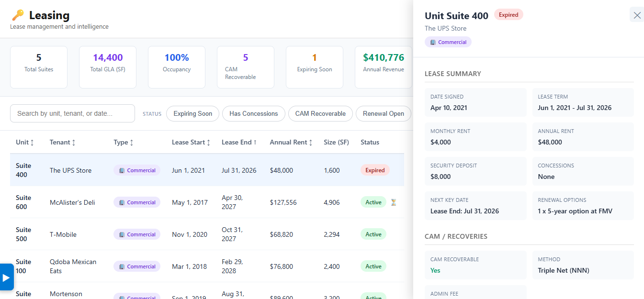Click the CAM Recoverable Yes value
Screen dimensions: 644x299
click(x=435, y=270)
